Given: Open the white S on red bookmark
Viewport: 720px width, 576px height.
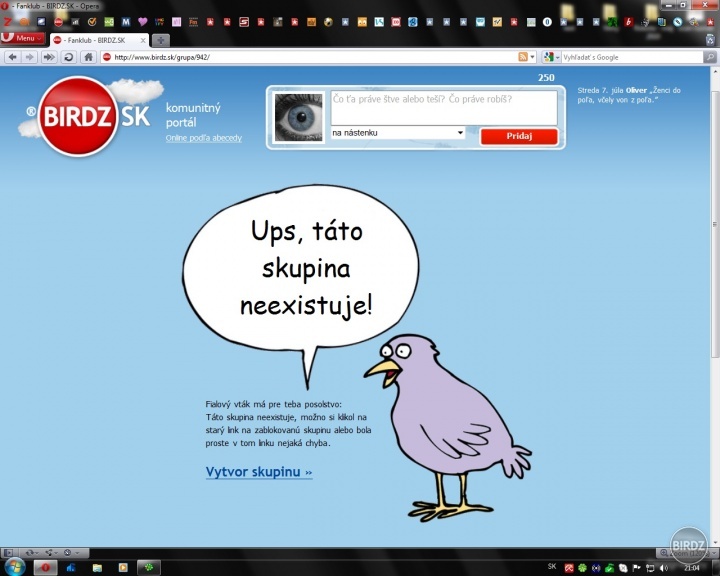Looking at the screenshot, I should coord(244,22).
